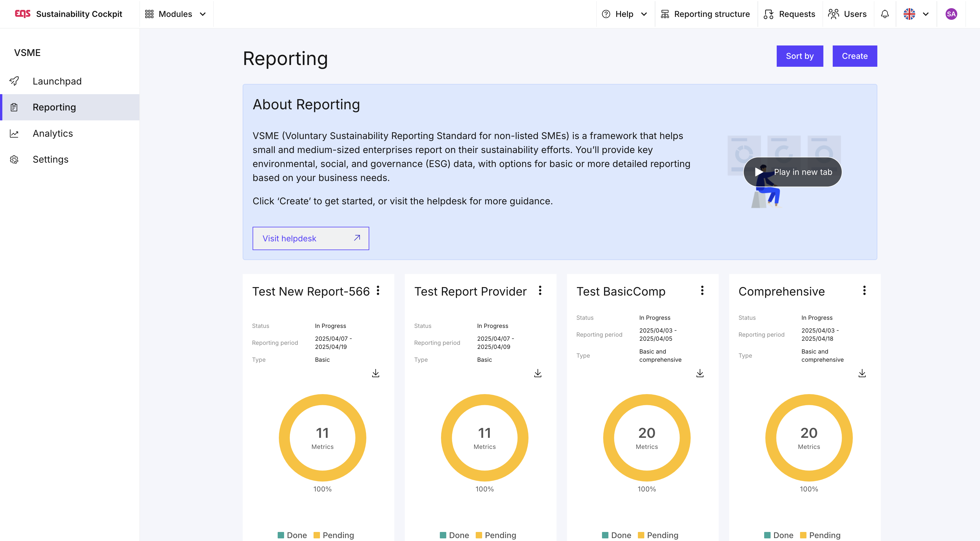This screenshot has width=980, height=541.
Task: Click download icon on Comprehensive card
Action: (862, 373)
